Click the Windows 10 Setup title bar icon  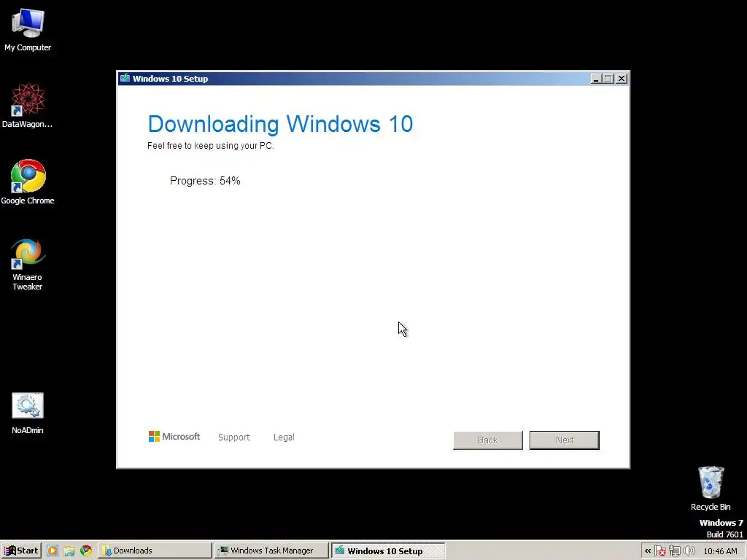125,78
